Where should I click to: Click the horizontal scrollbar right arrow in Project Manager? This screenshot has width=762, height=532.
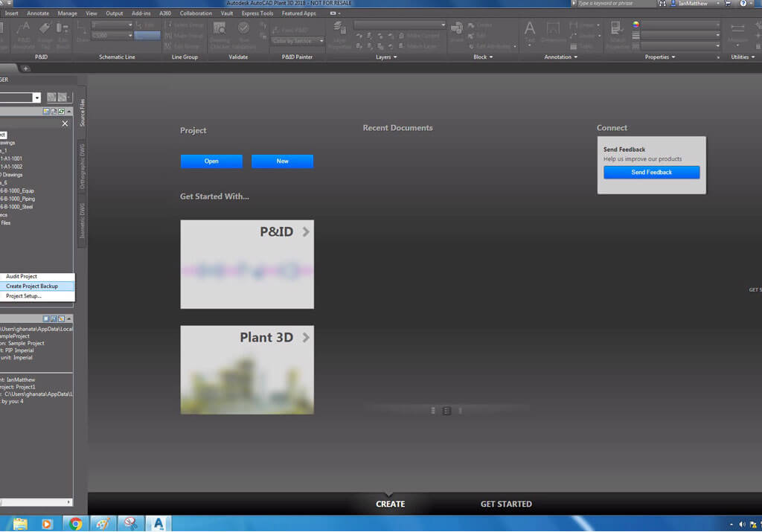[x=68, y=502]
